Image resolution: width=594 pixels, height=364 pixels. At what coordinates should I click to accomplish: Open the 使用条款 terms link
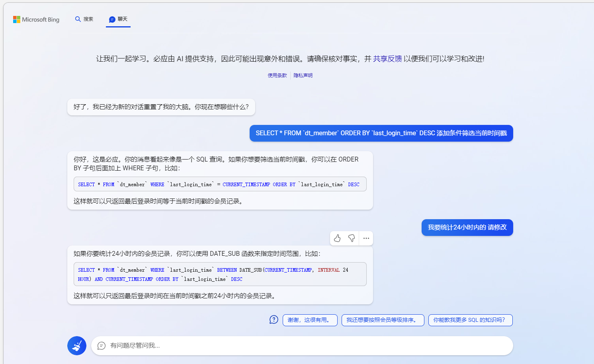pos(277,76)
